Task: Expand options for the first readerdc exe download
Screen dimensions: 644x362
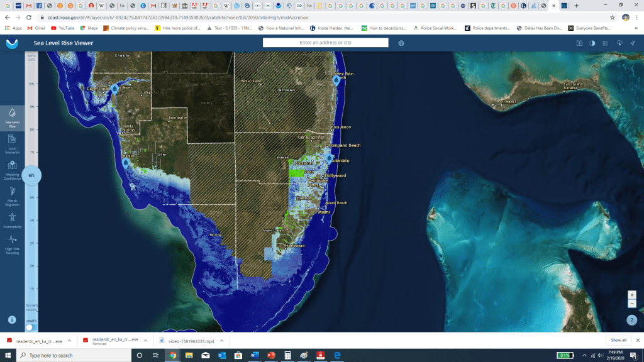Action: [68, 340]
